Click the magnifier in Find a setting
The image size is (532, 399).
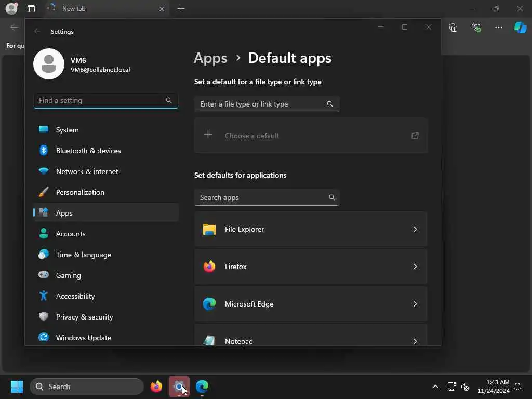tap(169, 100)
